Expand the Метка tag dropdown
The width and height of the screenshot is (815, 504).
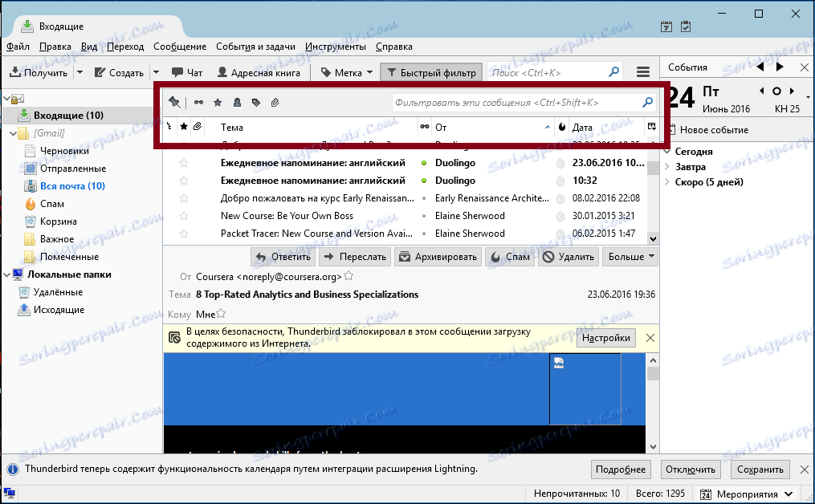[x=369, y=73]
